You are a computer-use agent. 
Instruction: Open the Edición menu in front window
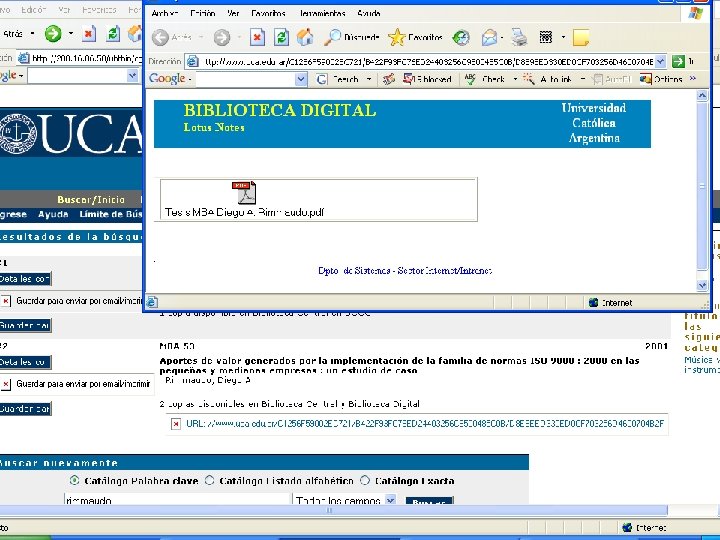point(202,13)
